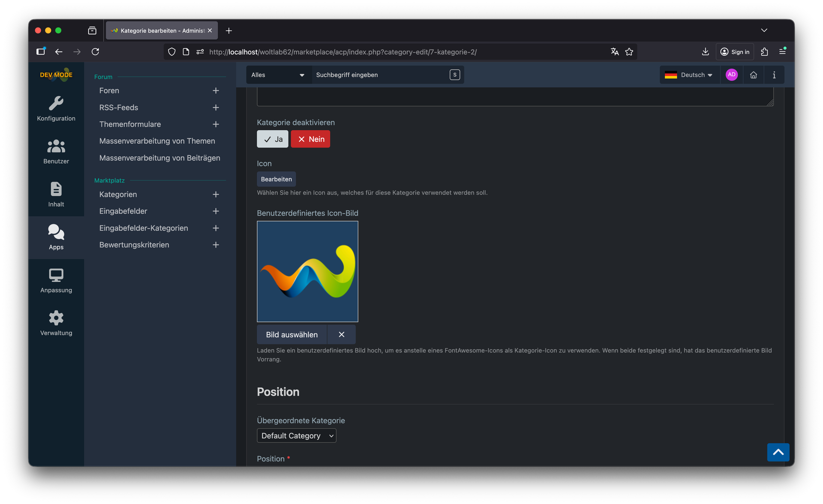The image size is (823, 504).
Task: Add new Kategorien entry via plus
Action: (x=216, y=195)
